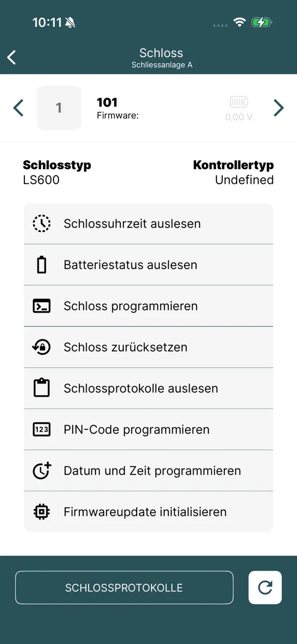Tap the chip icon beside Firmwareupdate initialisieren
297x644 pixels.
42,512
